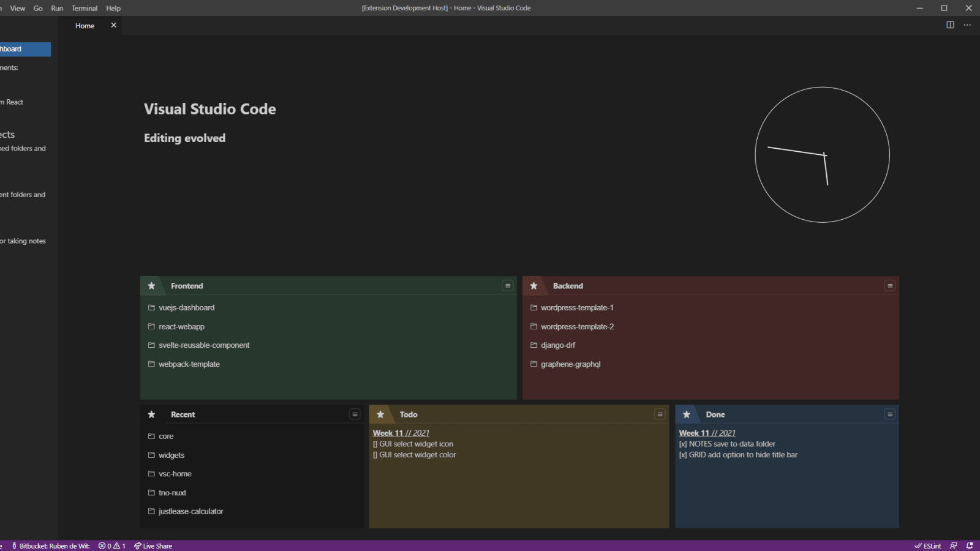Click the star icon of the Frontend widget
The width and height of the screenshot is (980, 551).
pos(151,286)
